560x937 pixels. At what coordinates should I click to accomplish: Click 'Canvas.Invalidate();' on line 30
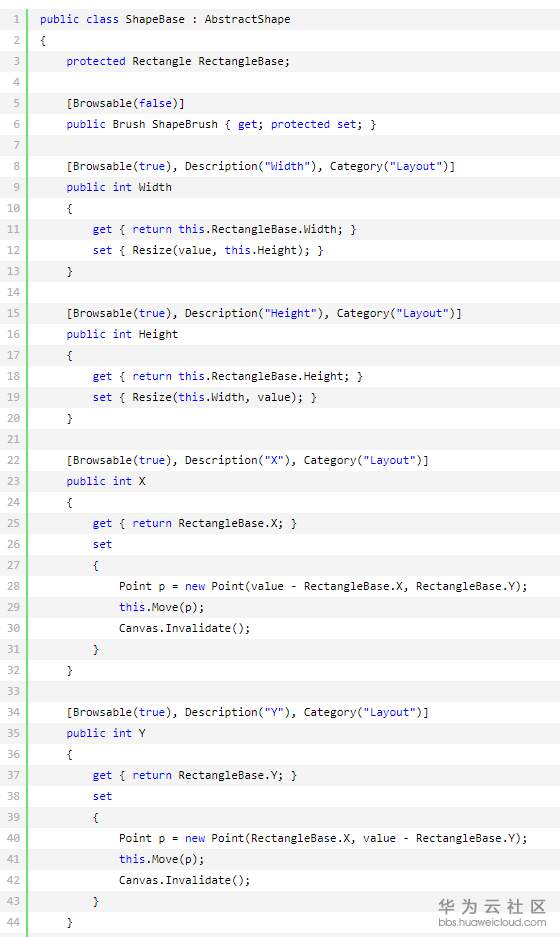tap(185, 628)
